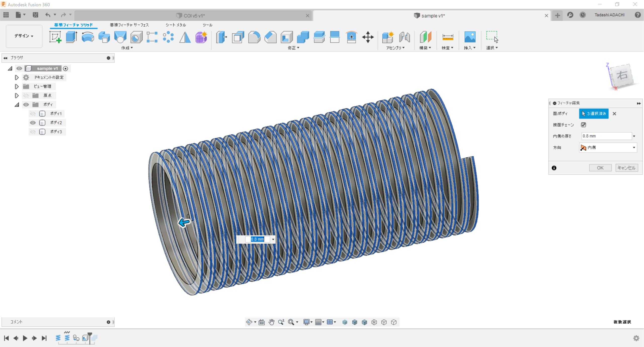Select the Fillet tool icon
The height and width of the screenshot is (347, 644).
point(254,37)
